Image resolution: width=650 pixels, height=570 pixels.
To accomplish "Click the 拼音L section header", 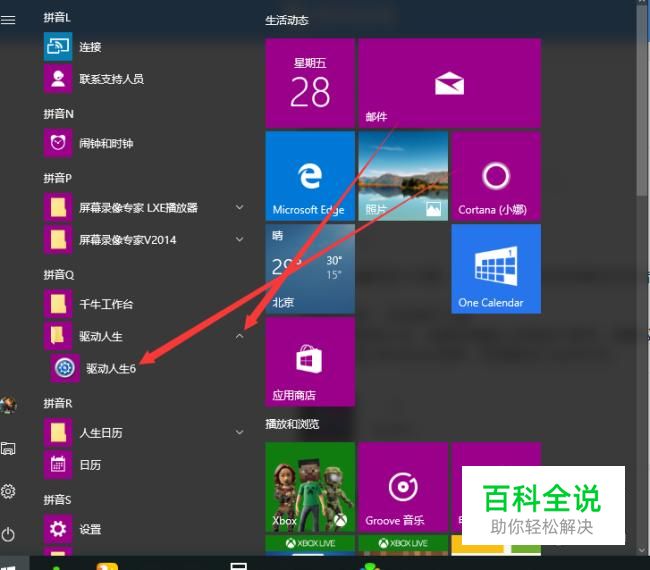I will point(57,17).
